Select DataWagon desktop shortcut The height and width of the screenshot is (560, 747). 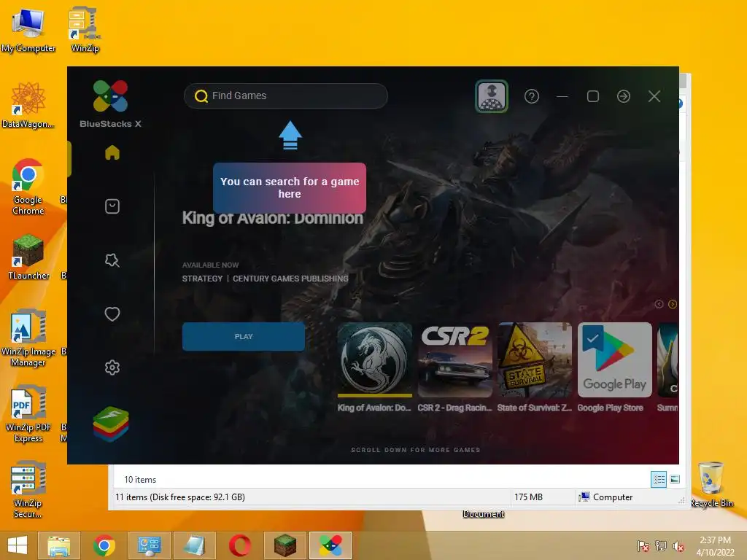click(28, 105)
